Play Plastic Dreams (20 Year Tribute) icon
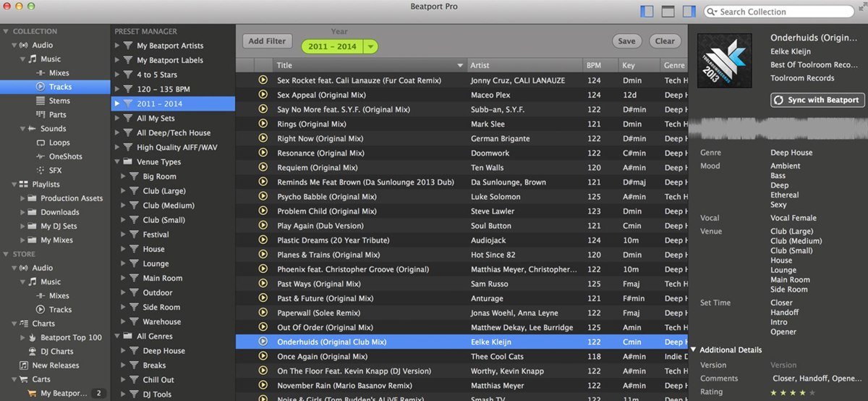868x401 pixels. point(263,240)
